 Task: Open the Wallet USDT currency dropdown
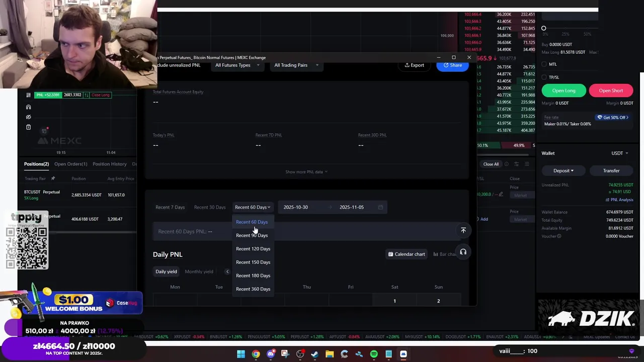coord(619,153)
